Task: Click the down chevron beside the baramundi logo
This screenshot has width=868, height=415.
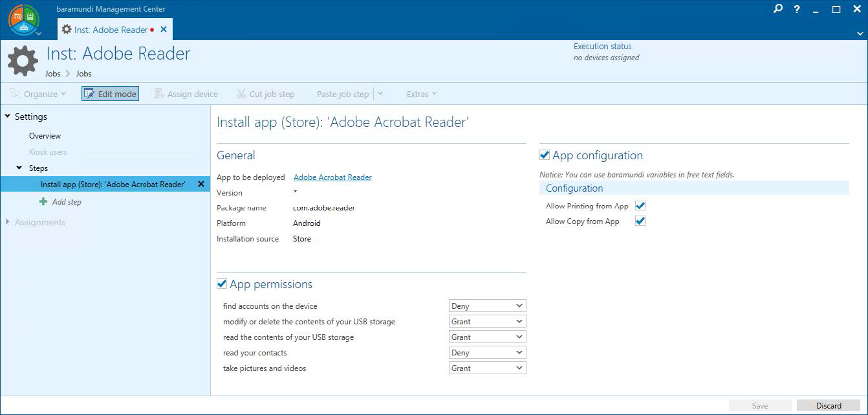Action: 39,33
